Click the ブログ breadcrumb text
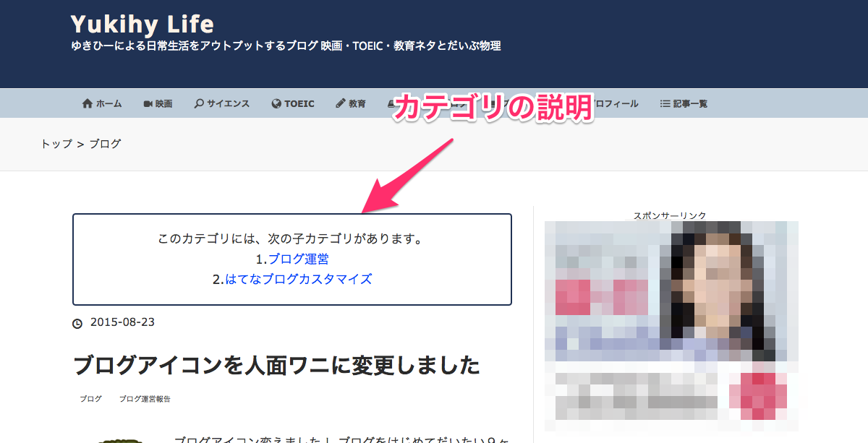Screen dimensions: 868x443 [105, 144]
